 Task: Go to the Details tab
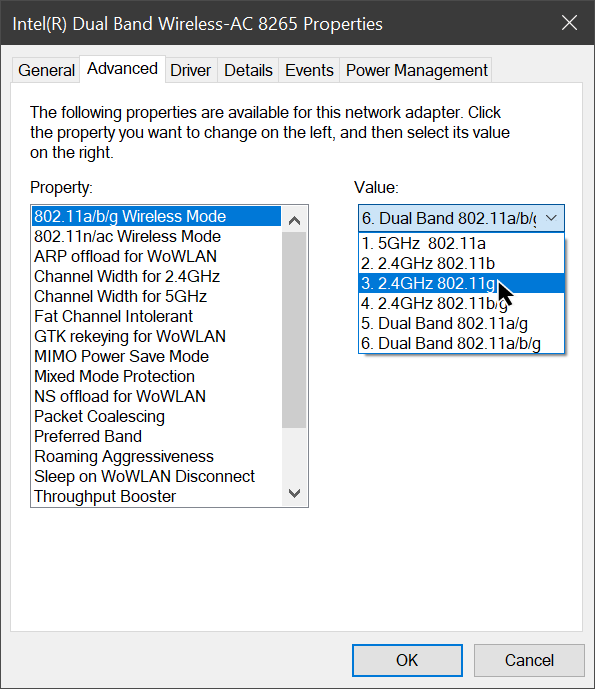[248, 70]
